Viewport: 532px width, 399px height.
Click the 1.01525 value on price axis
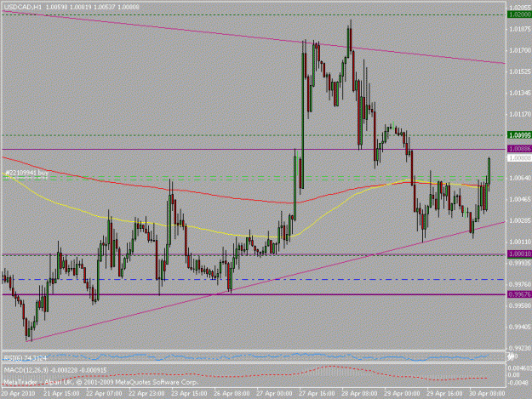[520, 71]
